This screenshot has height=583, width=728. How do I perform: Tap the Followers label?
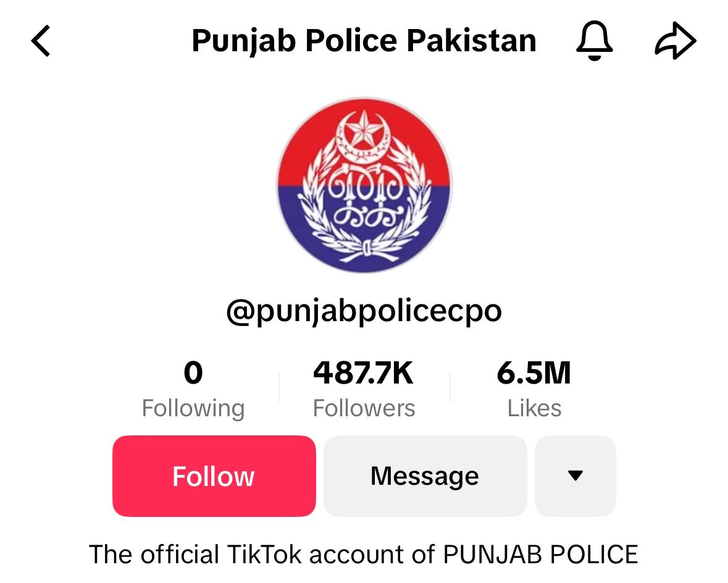pos(364,408)
